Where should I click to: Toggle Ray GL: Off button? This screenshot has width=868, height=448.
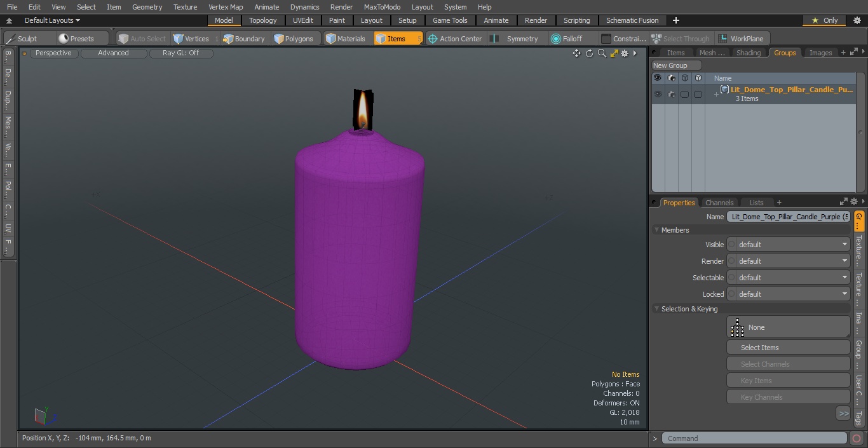(x=180, y=53)
